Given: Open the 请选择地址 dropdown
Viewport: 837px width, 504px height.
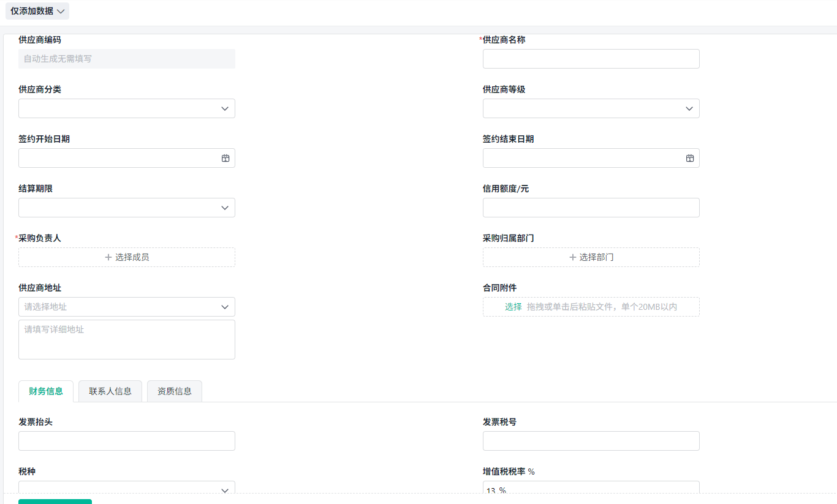Looking at the screenshot, I should pos(127,307).
